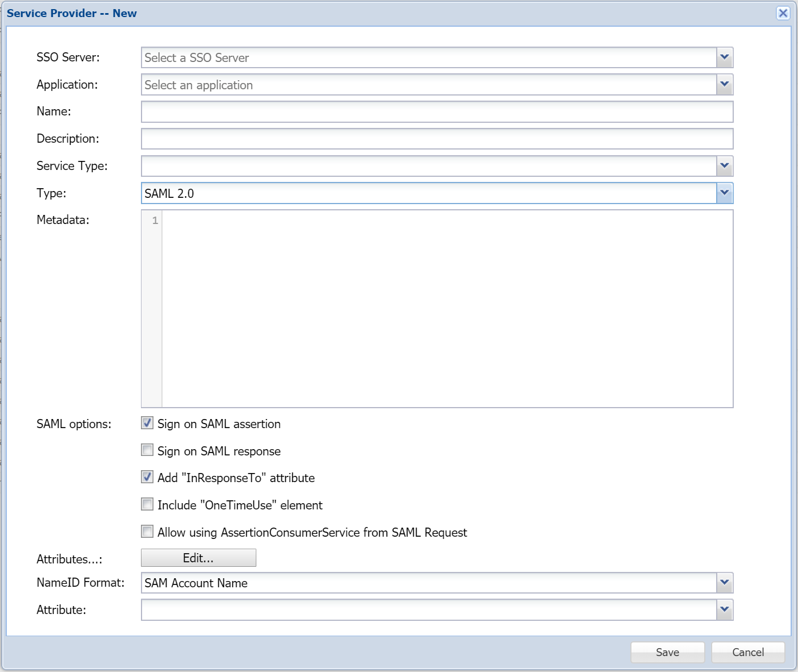
Task: Click line number 1 in Metadata gutter
Action: coord(155,221)
